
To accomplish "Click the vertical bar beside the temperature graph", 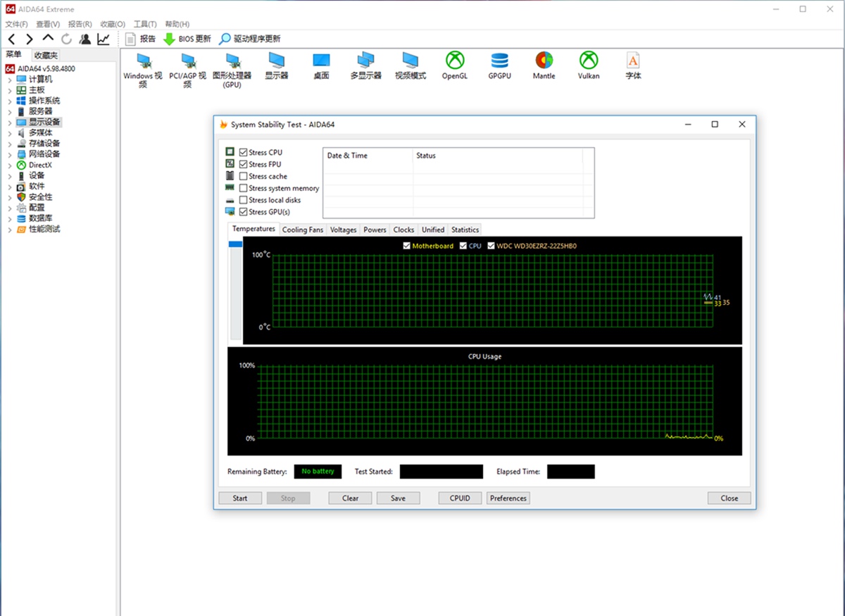I will click(236, 290).
